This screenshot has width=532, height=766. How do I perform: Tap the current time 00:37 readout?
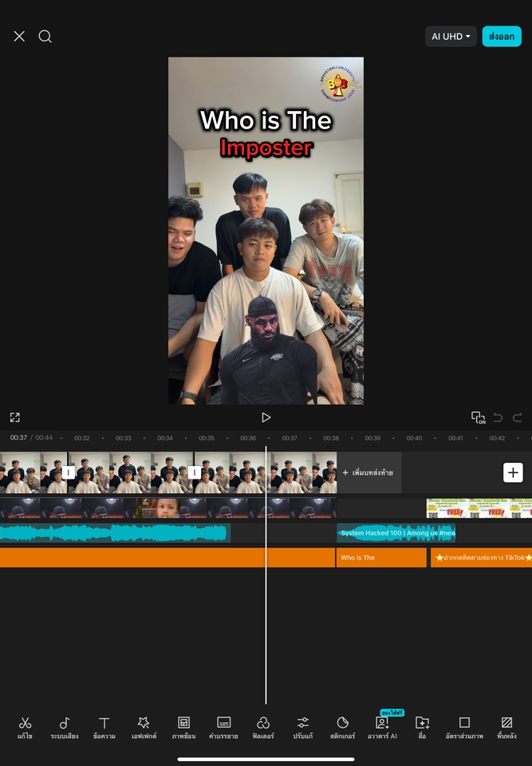(18, 438)
